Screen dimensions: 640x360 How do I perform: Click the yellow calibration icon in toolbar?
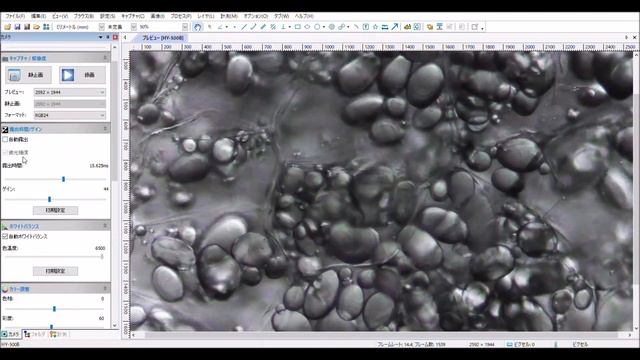pos(407,27)
